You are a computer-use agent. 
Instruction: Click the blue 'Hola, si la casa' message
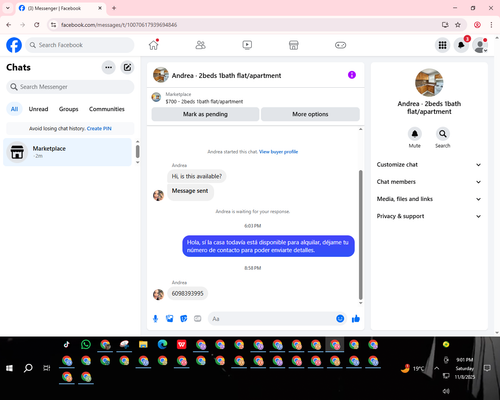[268, 246]
